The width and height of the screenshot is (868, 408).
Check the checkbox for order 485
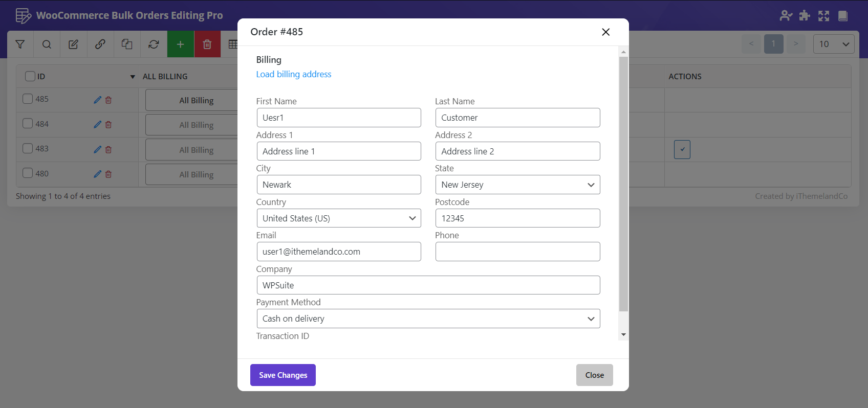tap(28, 99)
